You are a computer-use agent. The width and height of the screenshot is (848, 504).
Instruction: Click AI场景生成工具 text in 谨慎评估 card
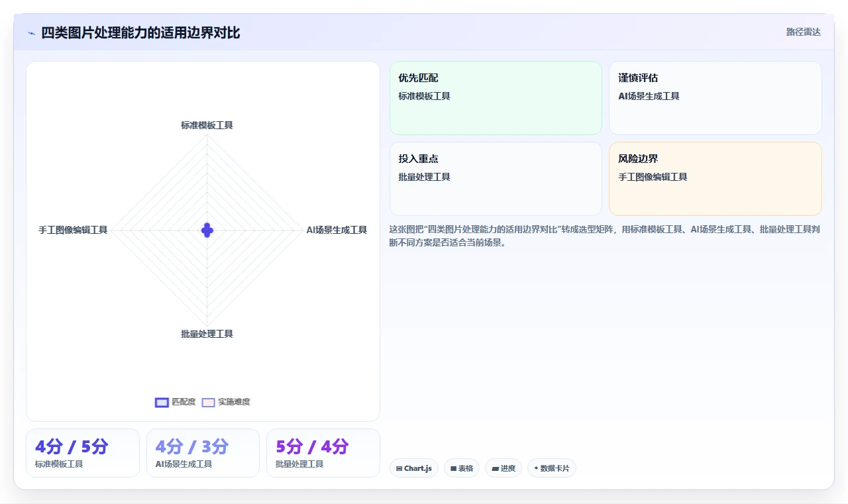[649, 96]
